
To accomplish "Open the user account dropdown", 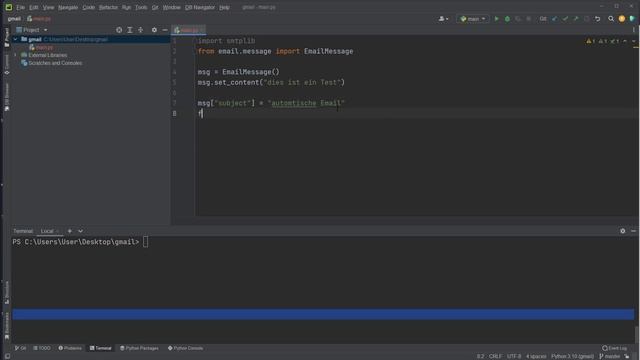I will coord(443,19).
